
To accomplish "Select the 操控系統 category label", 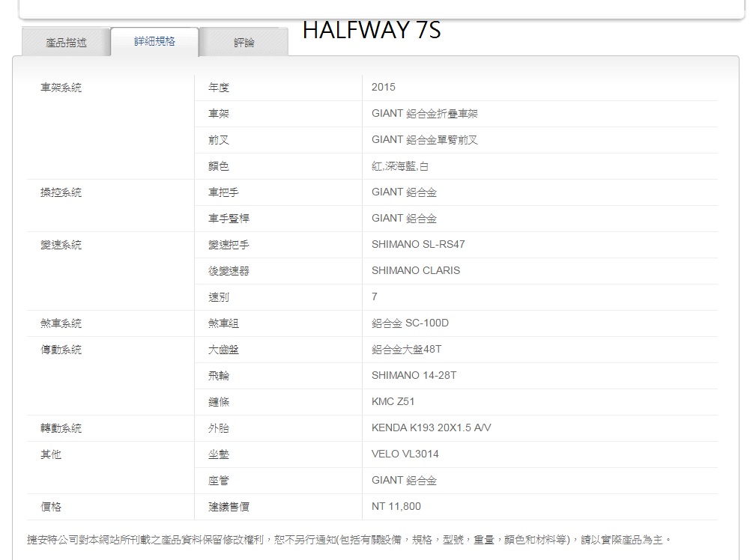I will (x=61, y=192).
